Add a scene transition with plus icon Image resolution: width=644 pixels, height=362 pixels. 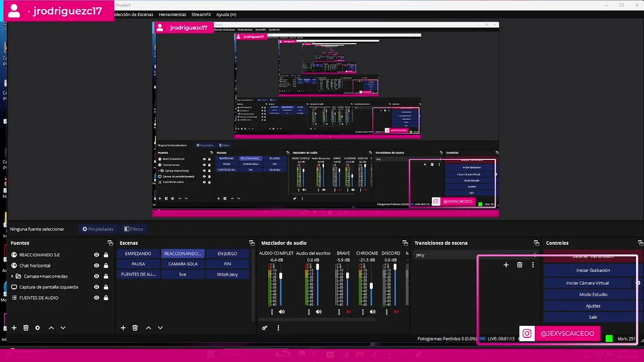(506, 265)
